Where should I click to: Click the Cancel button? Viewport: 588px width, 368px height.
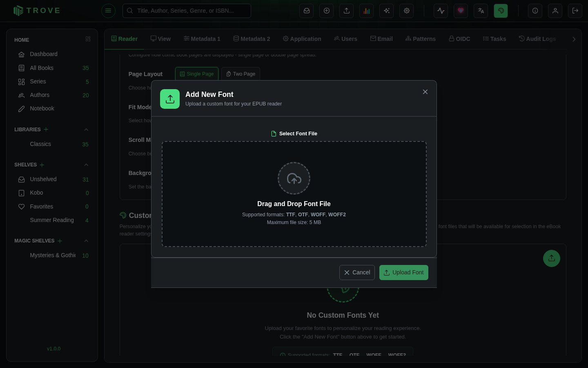pos(357,273)
